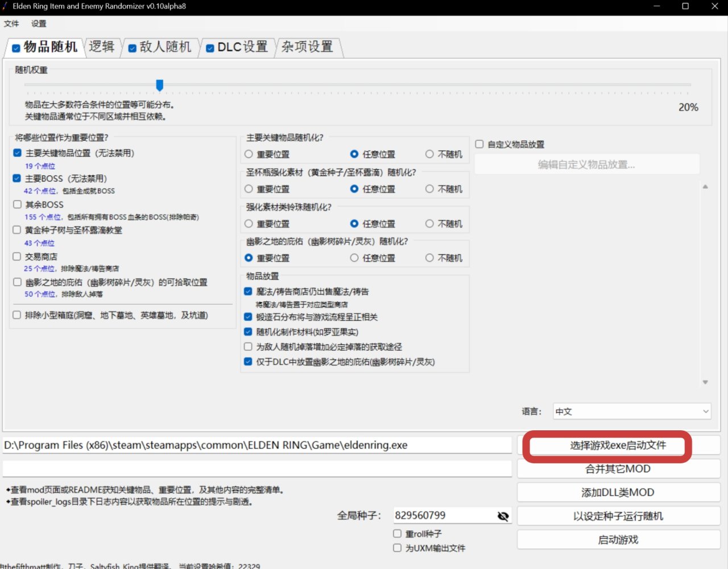
Task: Switch to the 物品随机 tab
Action: pyautogui.click(x=44, y=47)
